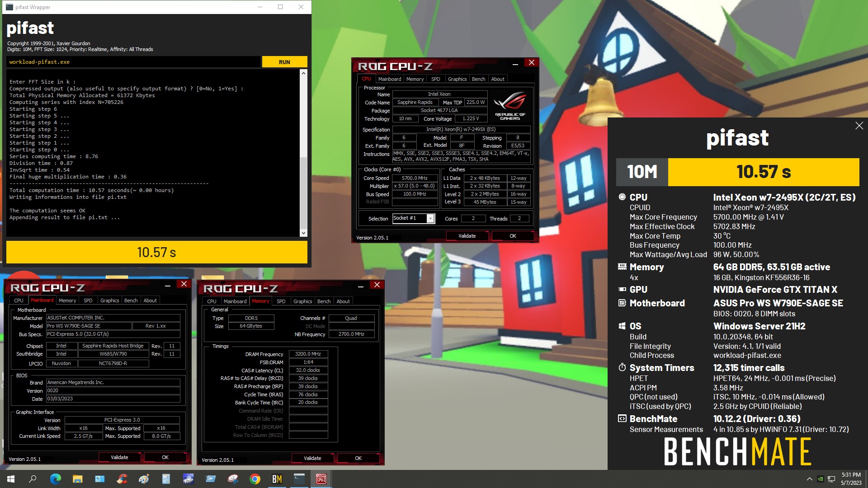
Task: Click the Motherboard icon in BenchMate panel
Action: tap(622, 303)
